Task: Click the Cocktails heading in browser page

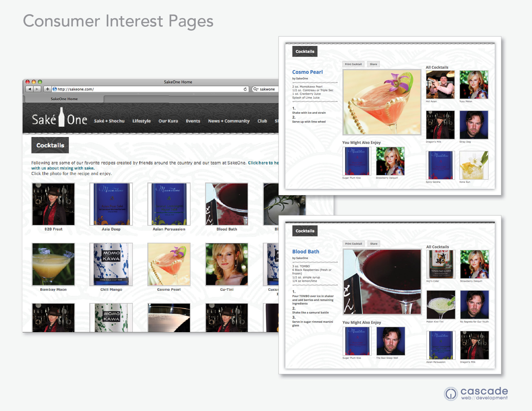Action: (50, 145)
